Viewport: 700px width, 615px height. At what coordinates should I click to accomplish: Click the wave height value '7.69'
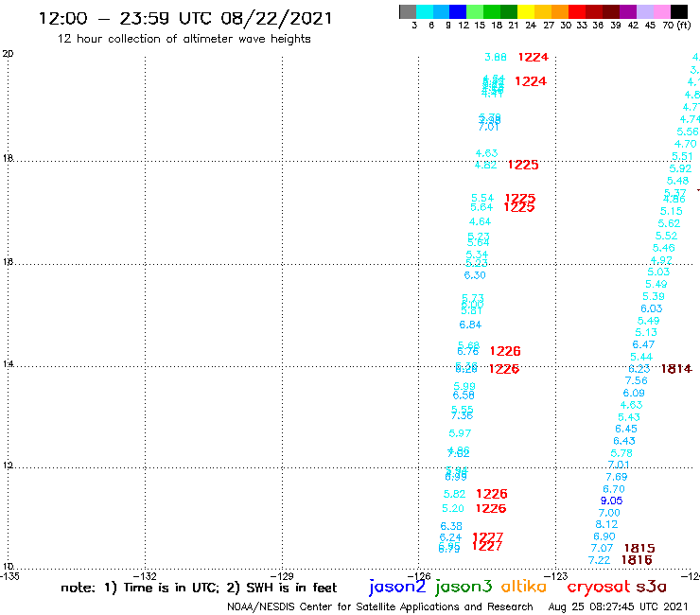[x=617, y=477]
